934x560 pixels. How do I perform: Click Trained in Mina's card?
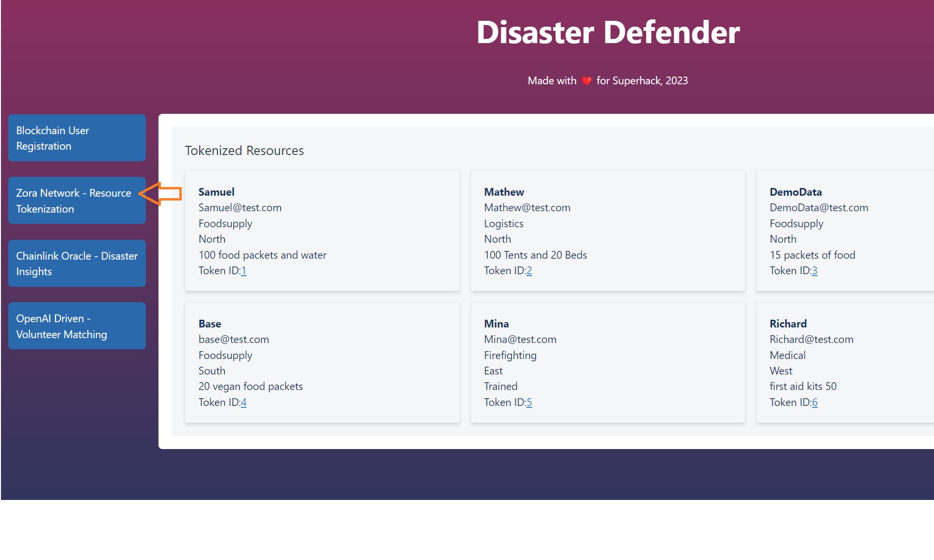501,387
